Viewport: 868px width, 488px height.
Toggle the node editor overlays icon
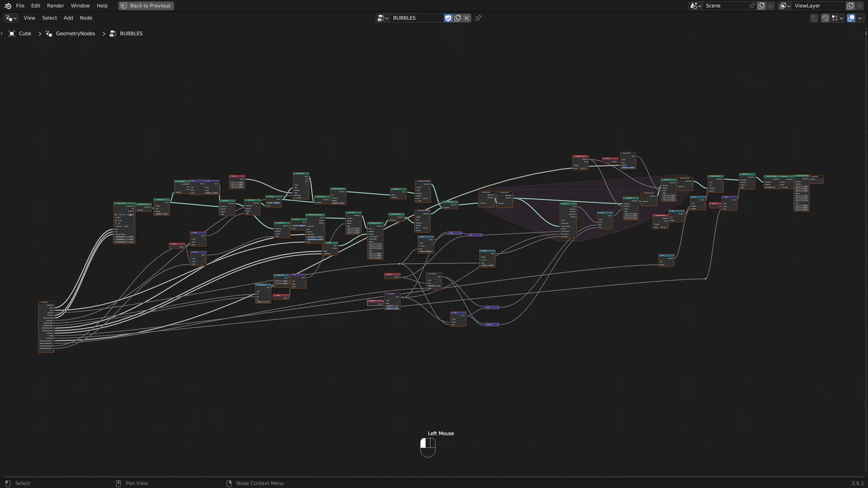tap(851, 18)
